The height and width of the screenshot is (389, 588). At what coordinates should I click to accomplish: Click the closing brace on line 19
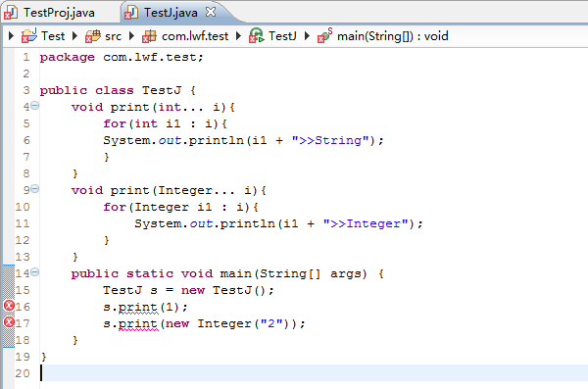(43, 357)
